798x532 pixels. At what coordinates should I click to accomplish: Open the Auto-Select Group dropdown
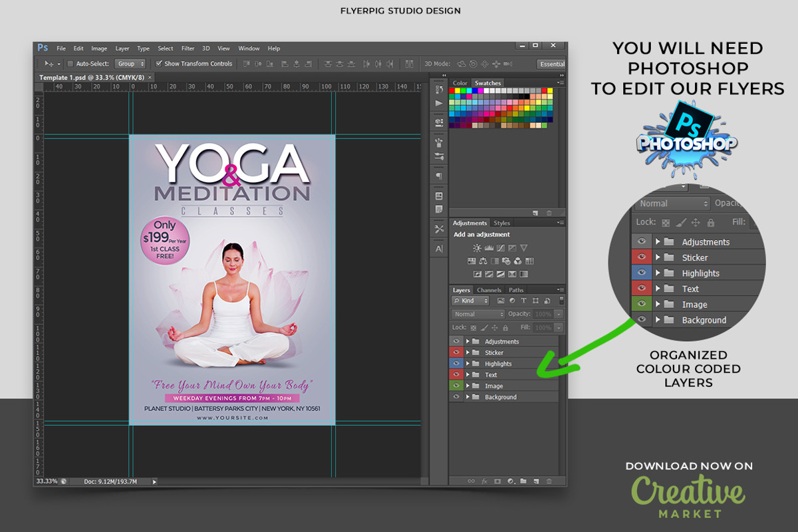[x=130, y=64]
